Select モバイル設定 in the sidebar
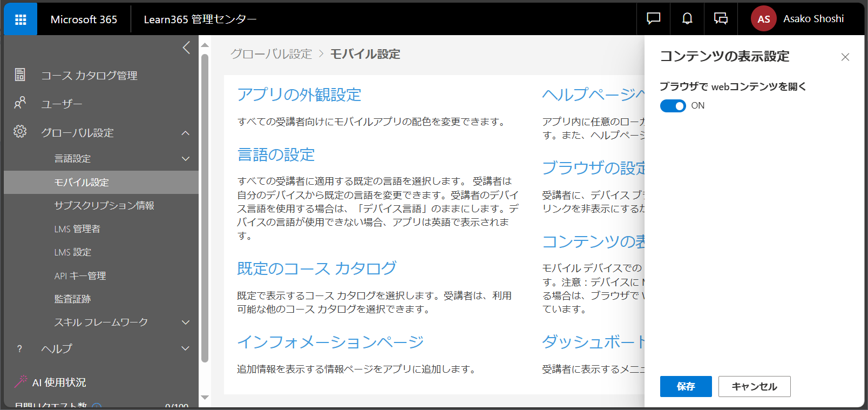Viewport: 868px width, 410px height. pyautogui.click(x=101, y=182)
